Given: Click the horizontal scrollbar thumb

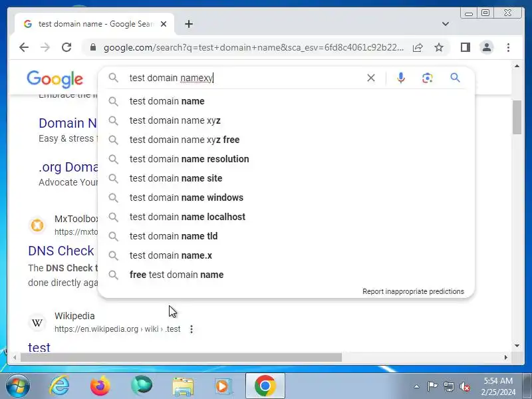Looking at the screenshot, I should (181, 357).
